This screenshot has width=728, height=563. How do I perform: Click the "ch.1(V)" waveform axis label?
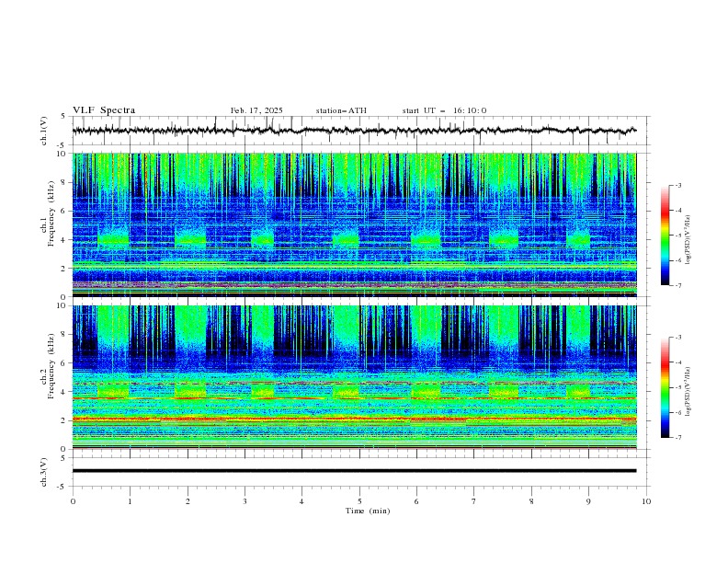coord(44,131)
